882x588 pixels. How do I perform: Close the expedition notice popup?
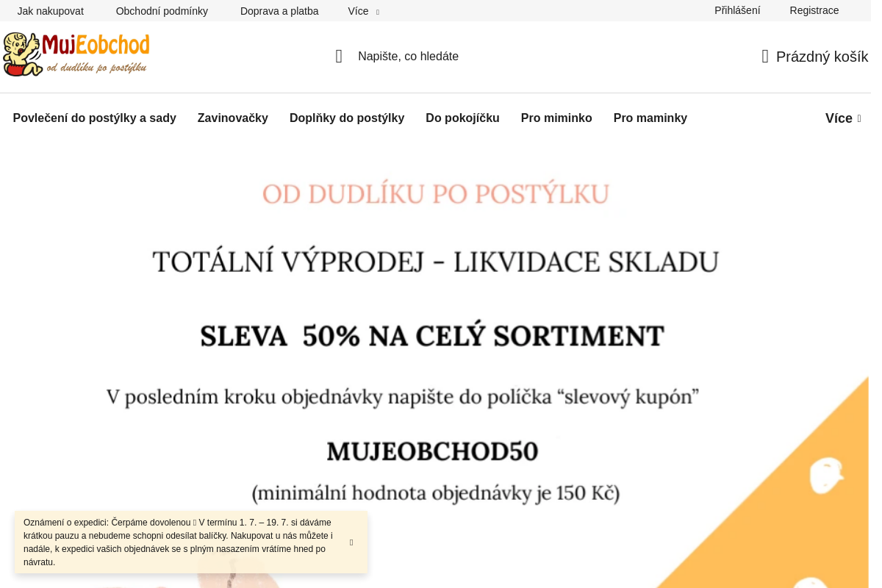(x=351, y=542)
